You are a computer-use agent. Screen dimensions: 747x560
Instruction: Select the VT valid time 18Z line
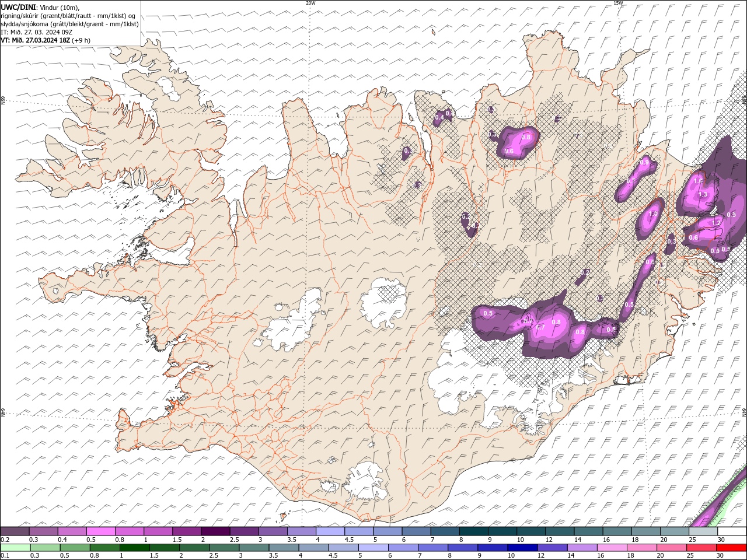[46, 40]
